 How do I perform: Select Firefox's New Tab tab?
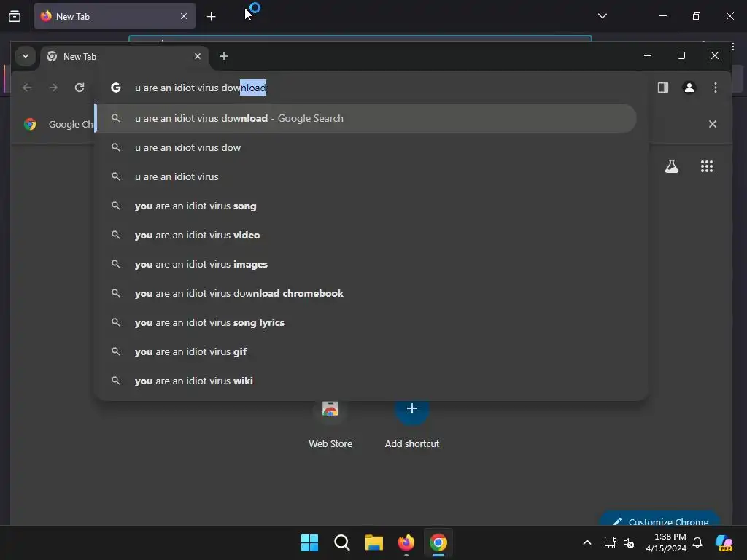pos(115,16)
